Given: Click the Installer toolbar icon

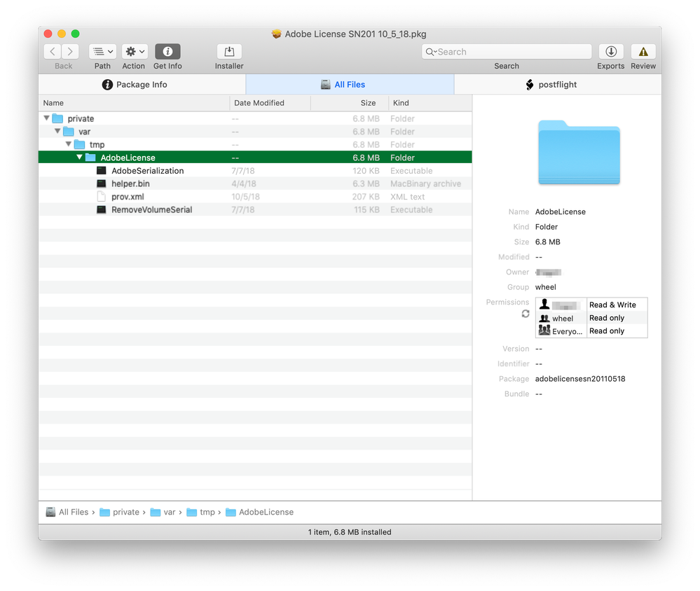Looking at the screenshot, I should point(229,52).
